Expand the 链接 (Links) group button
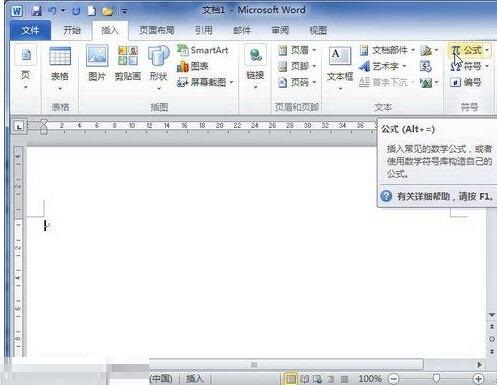The width and height of the screenshot is (497, 385). pos(255,68)
